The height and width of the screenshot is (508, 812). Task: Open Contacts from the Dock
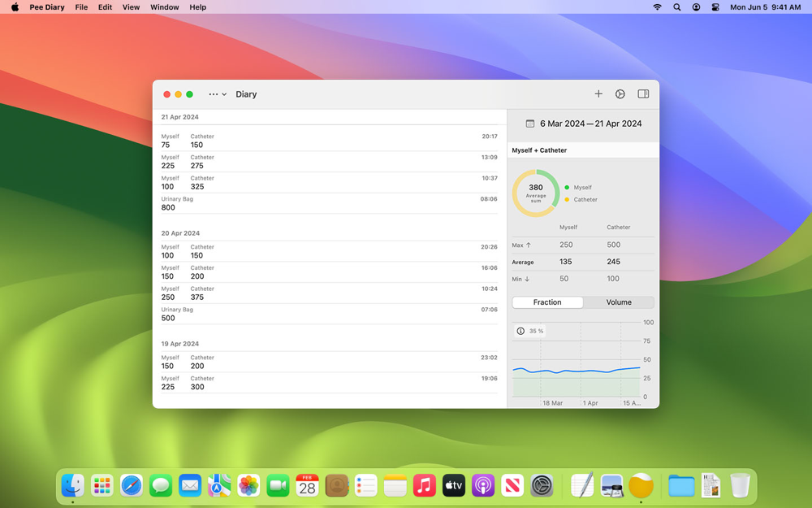point(337,486)
